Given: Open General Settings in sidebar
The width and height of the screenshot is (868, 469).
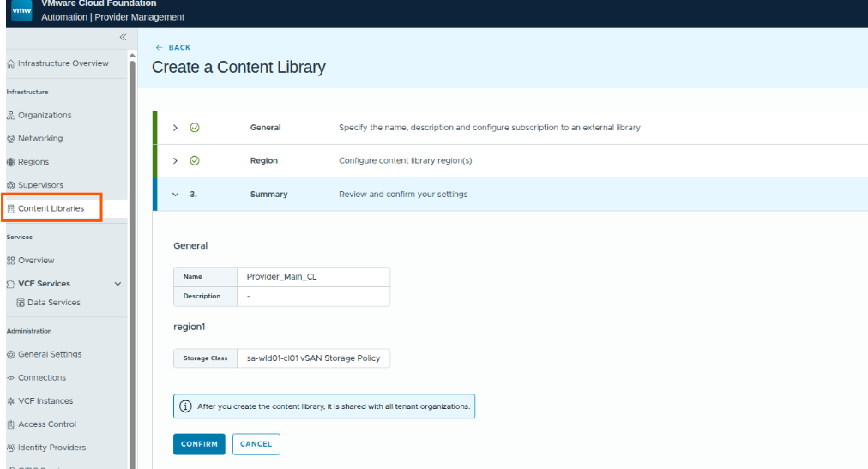Looking at the screenshot, I should click(x=50, y=354).
